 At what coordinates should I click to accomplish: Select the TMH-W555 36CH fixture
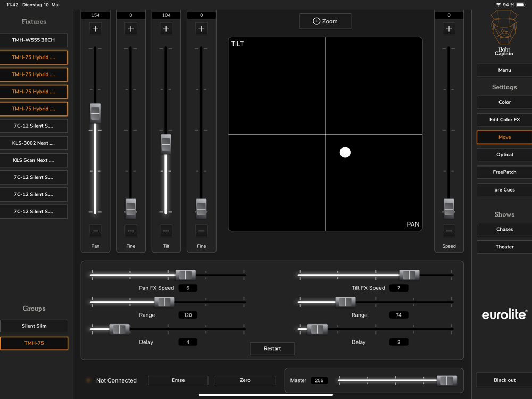[33, 40]
